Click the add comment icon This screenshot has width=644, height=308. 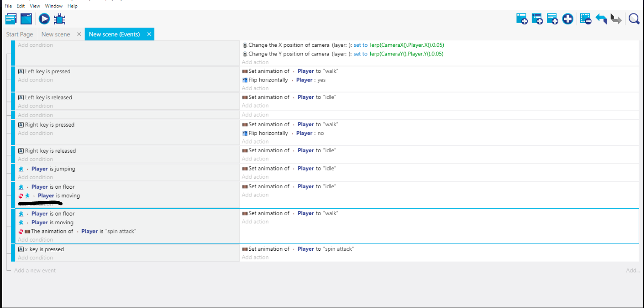coord(552,19)
